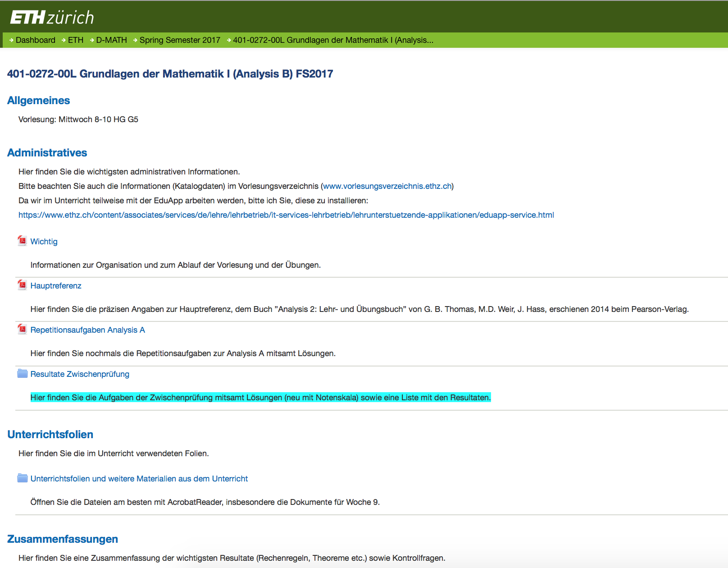
Task: Visit the www.vorlesungsverzeichnis.ethz.ch link
Action: 387,186
